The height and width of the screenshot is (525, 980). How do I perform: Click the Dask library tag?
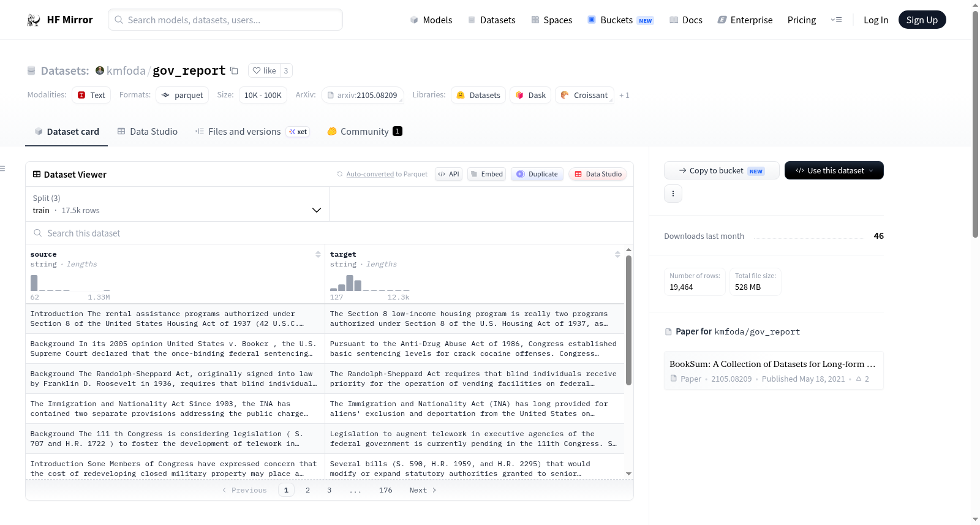(530, 95)
